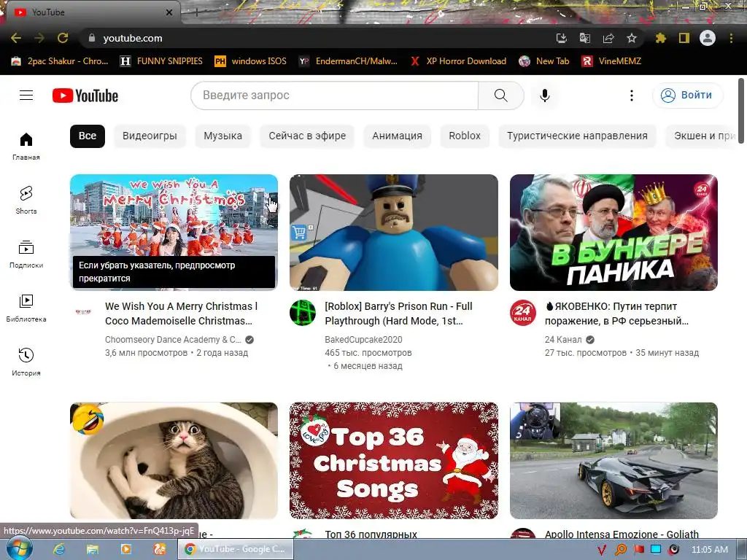
Task: Click the Войти sign-in button
Action: (687, 96)
